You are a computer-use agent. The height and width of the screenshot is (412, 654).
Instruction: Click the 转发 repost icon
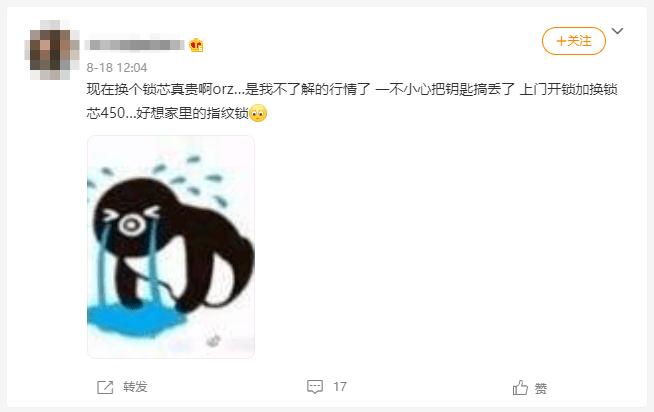[105, 387]
